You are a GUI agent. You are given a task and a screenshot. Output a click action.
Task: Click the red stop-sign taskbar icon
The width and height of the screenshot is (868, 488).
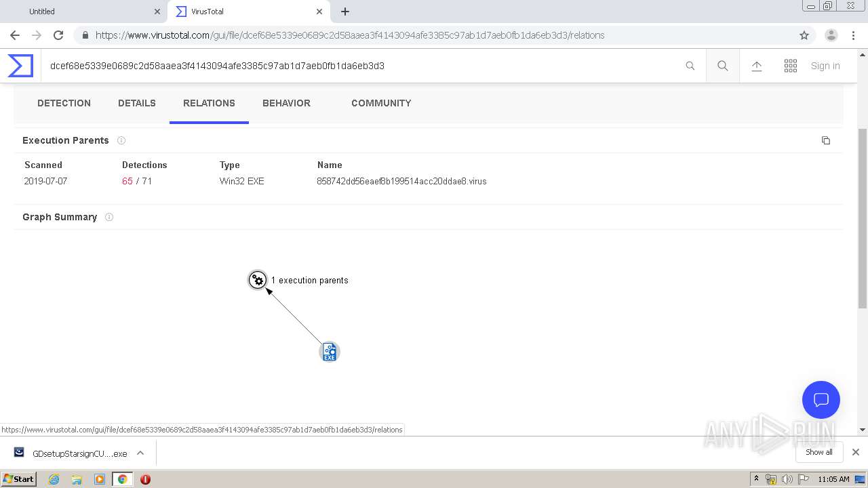coord(145,479)
